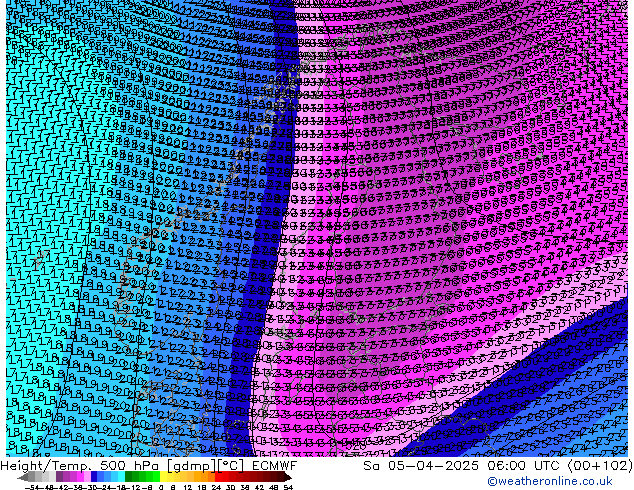
Task: Click the yellow legend swatch above 0
Action: pyautogui.click(x=163, y=476)
